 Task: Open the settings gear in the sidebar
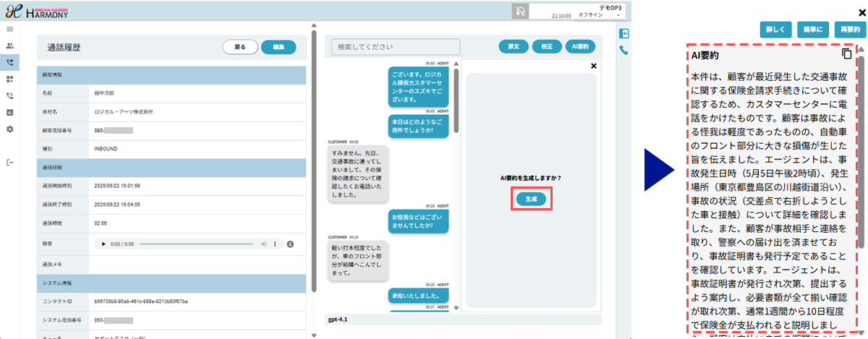(x=9, y=129)
